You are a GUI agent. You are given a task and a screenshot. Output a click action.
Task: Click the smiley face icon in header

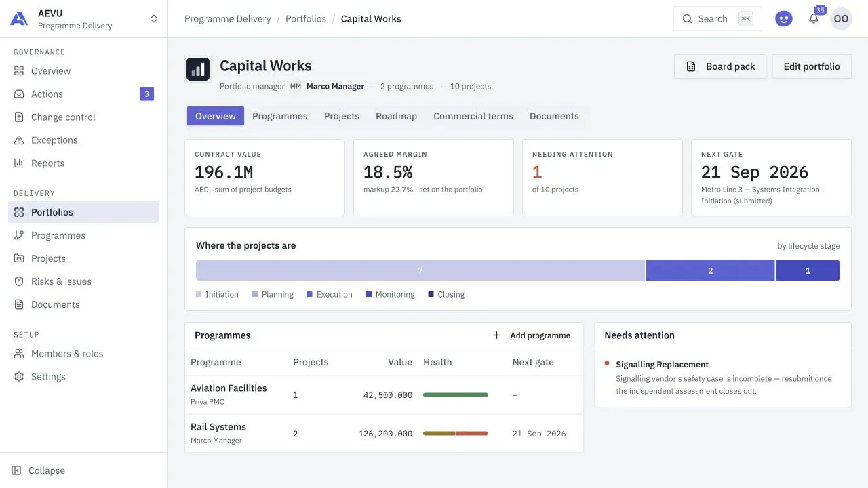click(x=784, y=19)
